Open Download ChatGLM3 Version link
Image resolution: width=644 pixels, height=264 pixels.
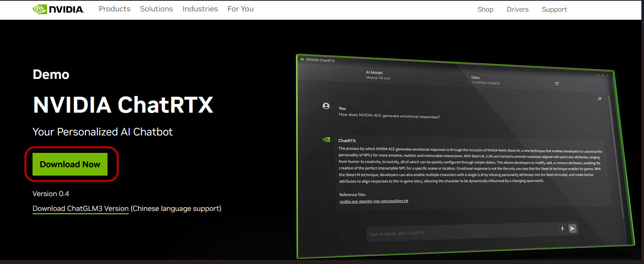coord(81,209)
